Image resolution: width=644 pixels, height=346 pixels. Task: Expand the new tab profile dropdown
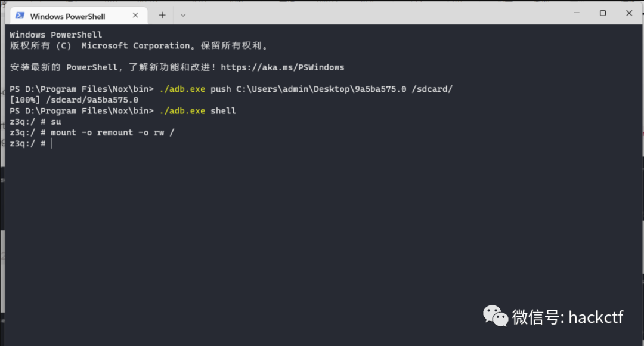[183, 15]
